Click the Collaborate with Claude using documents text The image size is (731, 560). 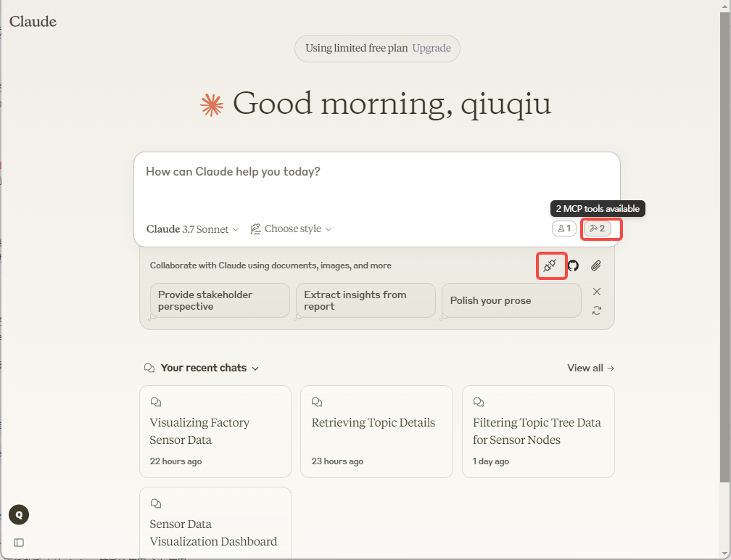pos(270,265)
